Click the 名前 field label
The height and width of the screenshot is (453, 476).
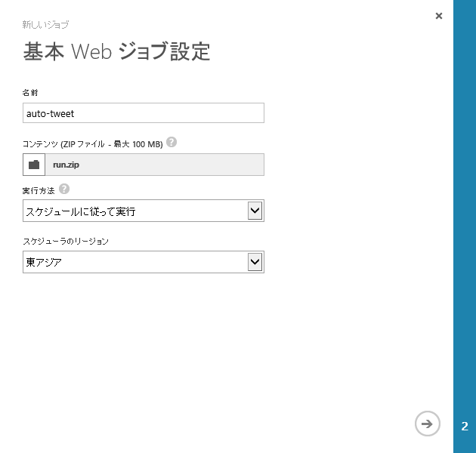30,92
